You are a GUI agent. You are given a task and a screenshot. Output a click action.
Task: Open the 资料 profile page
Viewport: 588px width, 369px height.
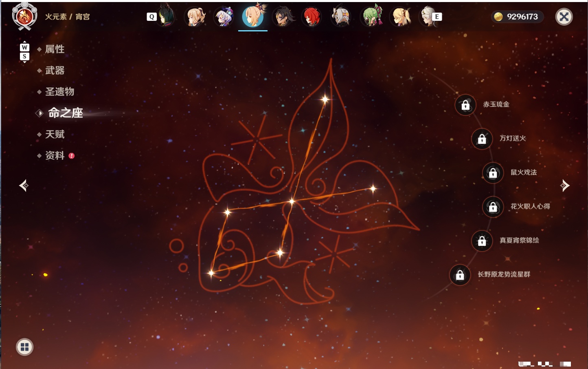55,155
